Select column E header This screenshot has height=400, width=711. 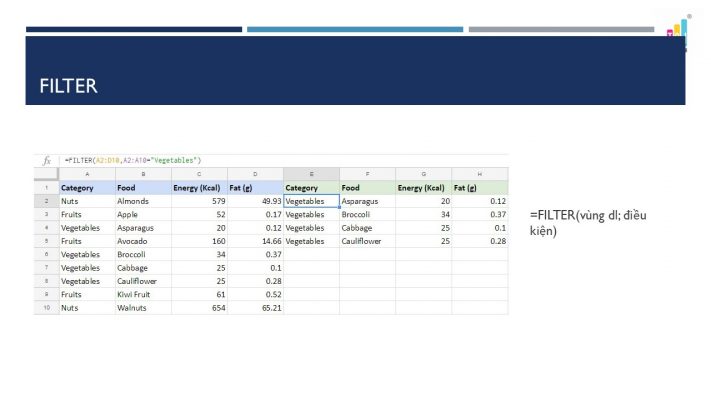[x=311, y=174]
